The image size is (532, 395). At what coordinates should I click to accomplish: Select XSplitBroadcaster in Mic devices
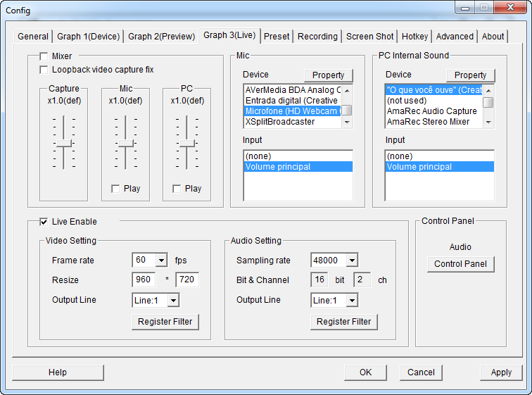coord(293,122)
